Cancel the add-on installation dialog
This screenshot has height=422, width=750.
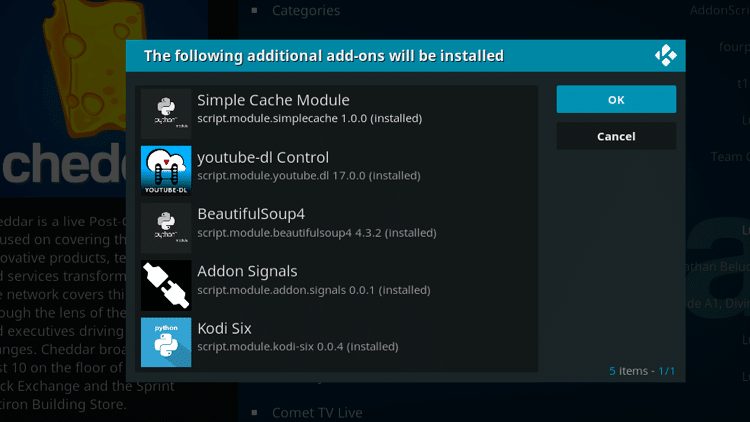[x=616, y=136]
